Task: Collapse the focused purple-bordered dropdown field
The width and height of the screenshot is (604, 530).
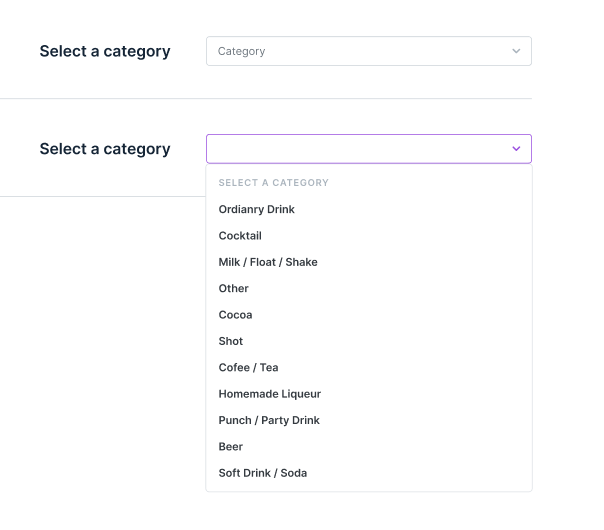Action: [369, 149]
